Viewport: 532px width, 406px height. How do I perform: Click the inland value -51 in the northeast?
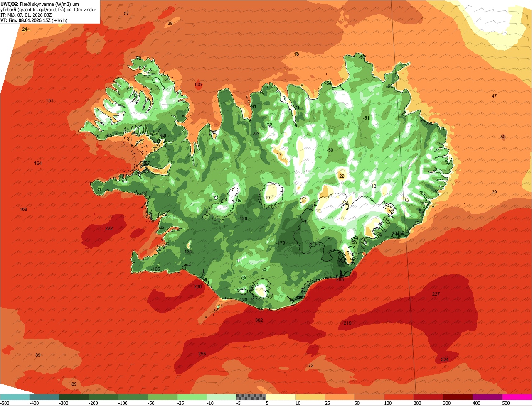coord(366,118)
